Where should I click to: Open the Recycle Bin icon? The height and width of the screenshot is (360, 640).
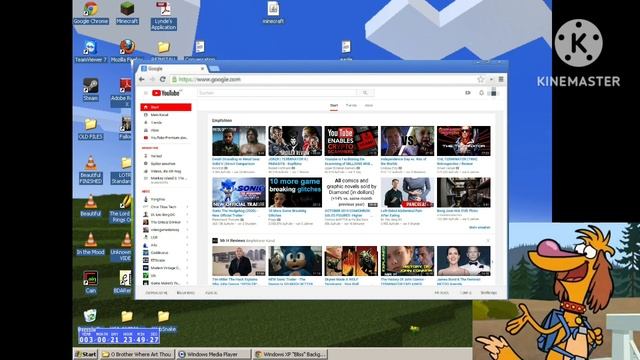pos(90,316)
